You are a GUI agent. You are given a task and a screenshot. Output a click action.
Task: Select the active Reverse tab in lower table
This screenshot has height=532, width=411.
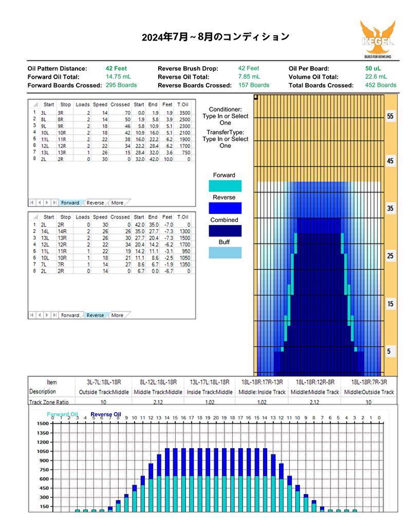[95, 315]
